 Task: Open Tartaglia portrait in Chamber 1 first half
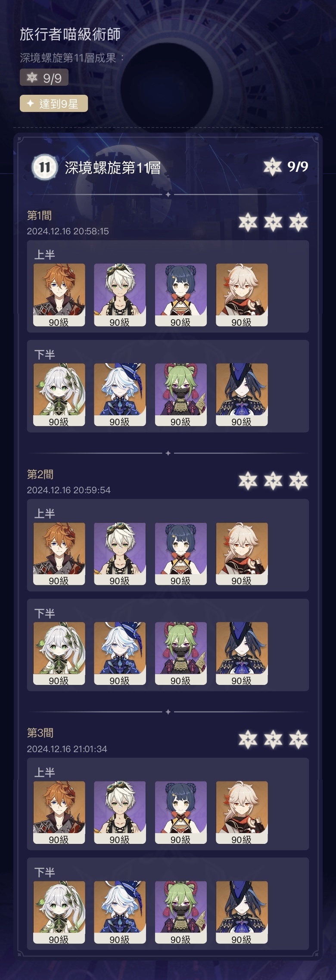pyautogui.click(x=59, y=295)
